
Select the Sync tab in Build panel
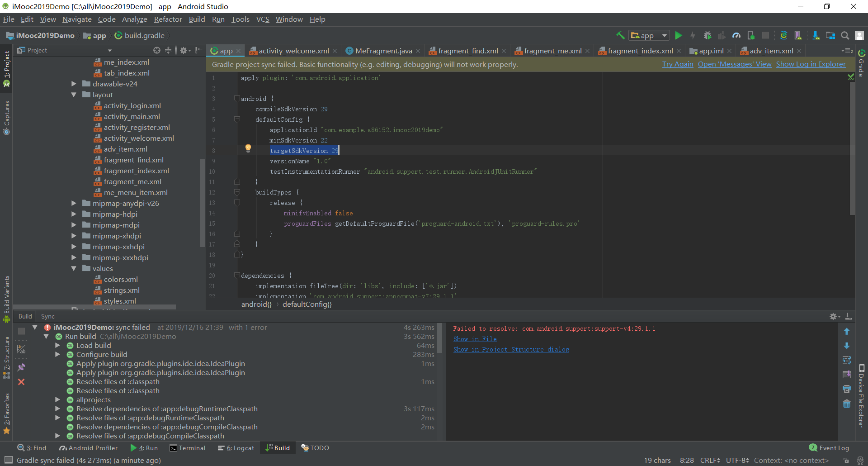tap(47, 316)
